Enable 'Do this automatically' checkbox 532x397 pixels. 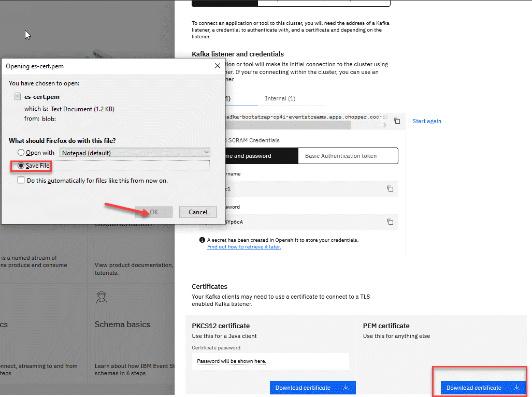tap(21, 181)
